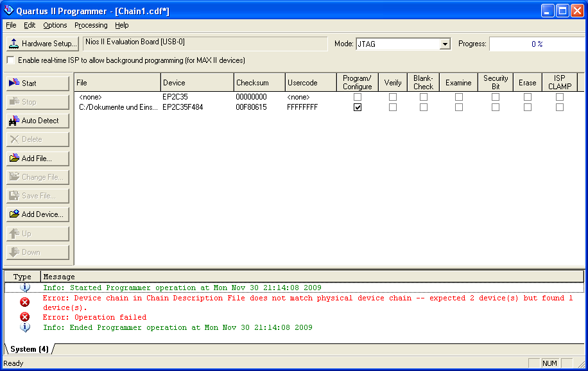
Task: Click the Save File button
Action: [38, 196]
